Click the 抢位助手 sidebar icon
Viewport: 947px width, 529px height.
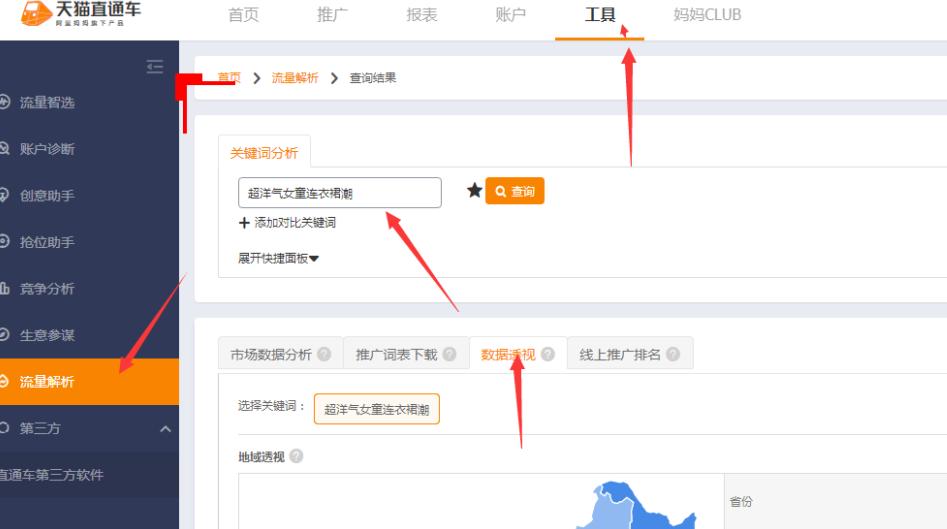pyautogui.click(x=4, y=242)
